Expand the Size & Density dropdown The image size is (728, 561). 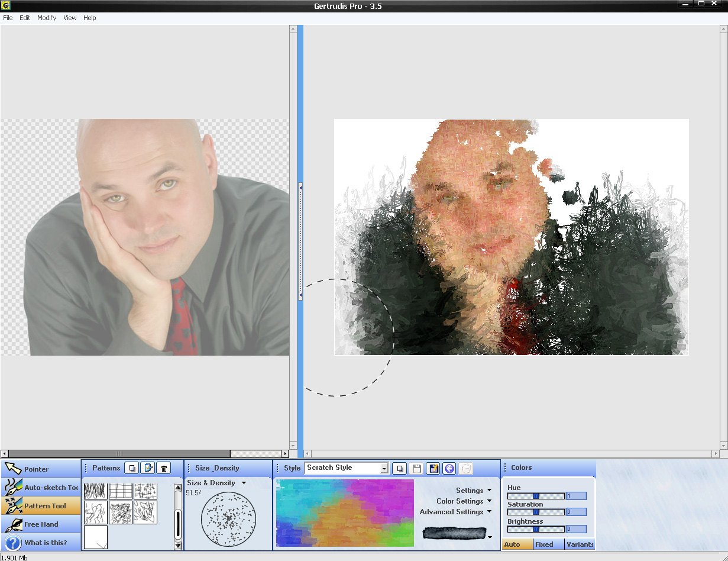pos(244,483)
